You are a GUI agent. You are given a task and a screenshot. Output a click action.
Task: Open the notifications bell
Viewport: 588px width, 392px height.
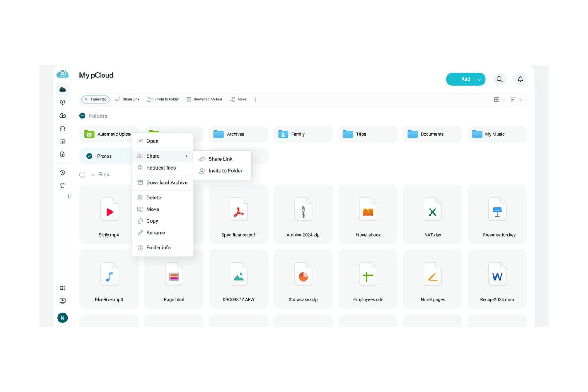coord(520,79)
